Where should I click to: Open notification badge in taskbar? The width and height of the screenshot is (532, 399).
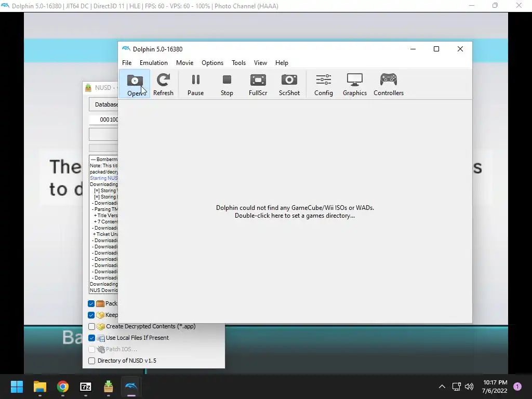tap(517, 387)
